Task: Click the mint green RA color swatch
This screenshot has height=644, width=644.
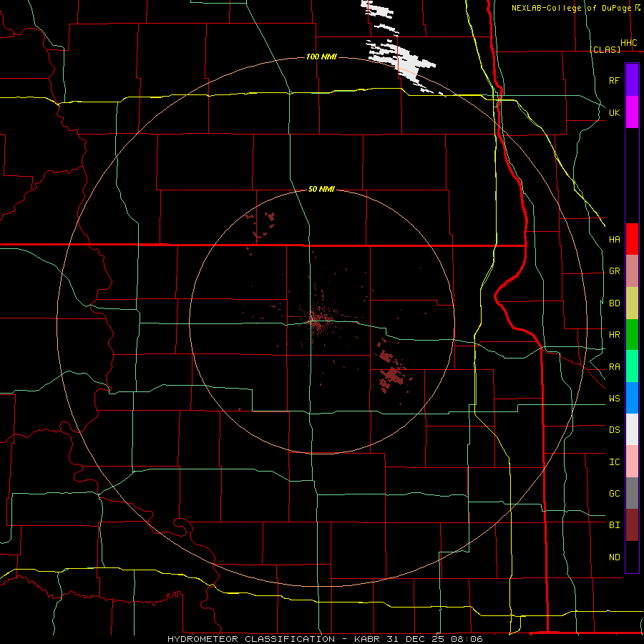Action: (632, 366)
